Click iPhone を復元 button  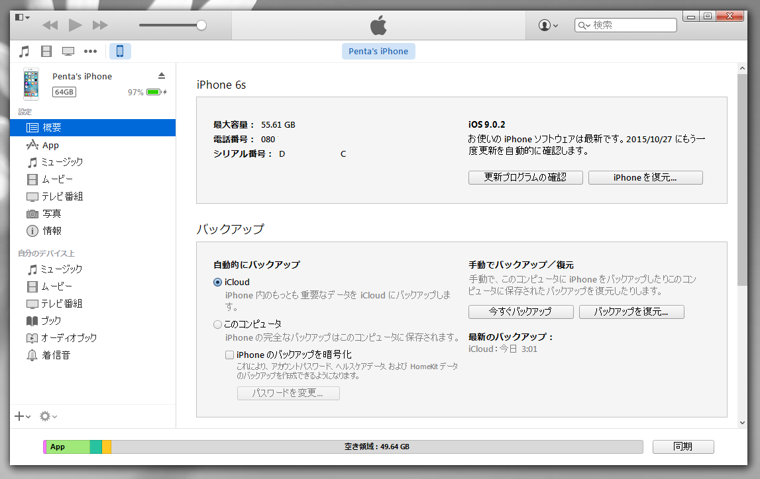(x=645, y=177)
